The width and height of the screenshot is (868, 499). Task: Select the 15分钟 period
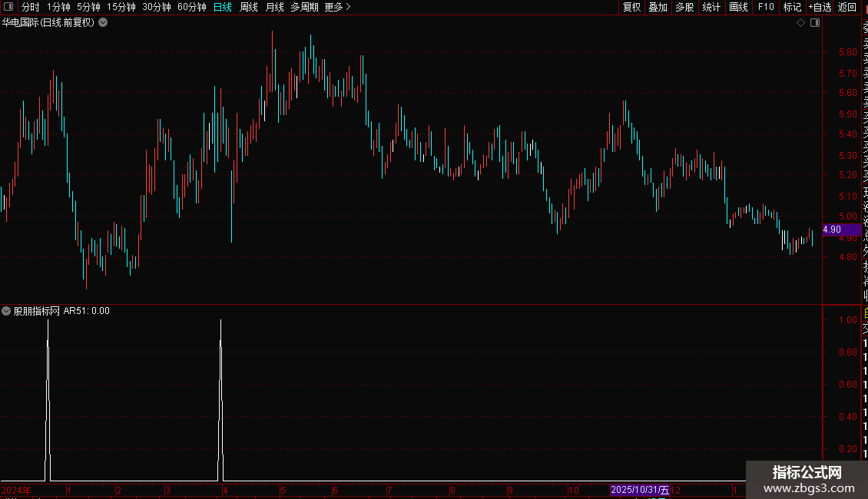coord(121,7)
